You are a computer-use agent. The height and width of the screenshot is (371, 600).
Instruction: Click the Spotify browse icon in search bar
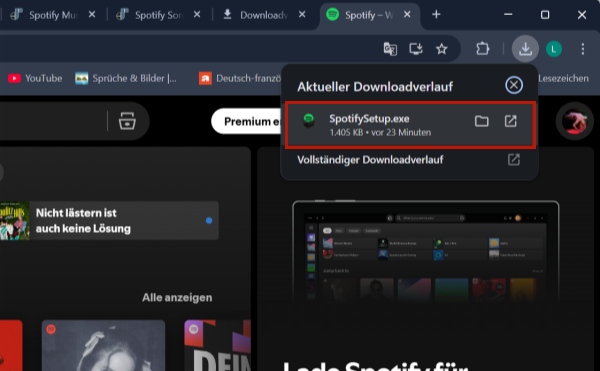pyautogui.click(x=127, y=121)
